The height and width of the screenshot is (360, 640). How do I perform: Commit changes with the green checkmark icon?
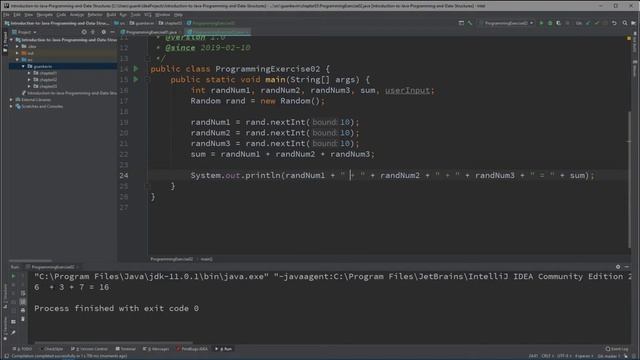click(597, 23)
